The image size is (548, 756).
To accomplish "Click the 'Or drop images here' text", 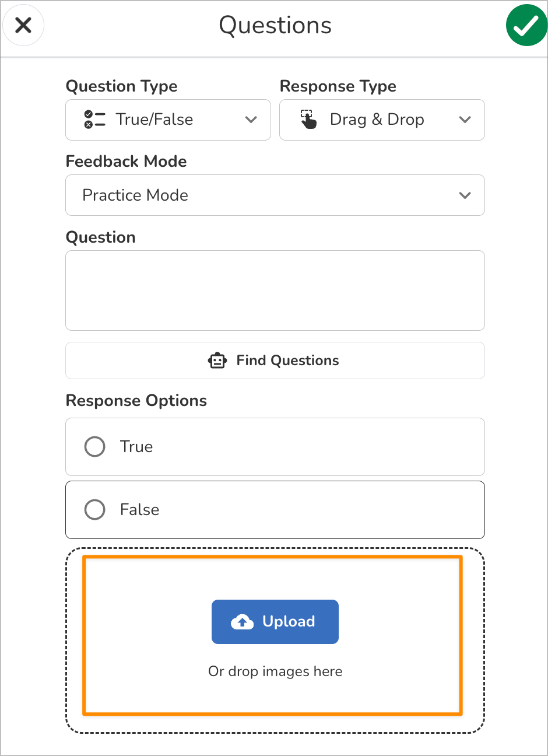I will pyautogui.click(x=275, y=671).
